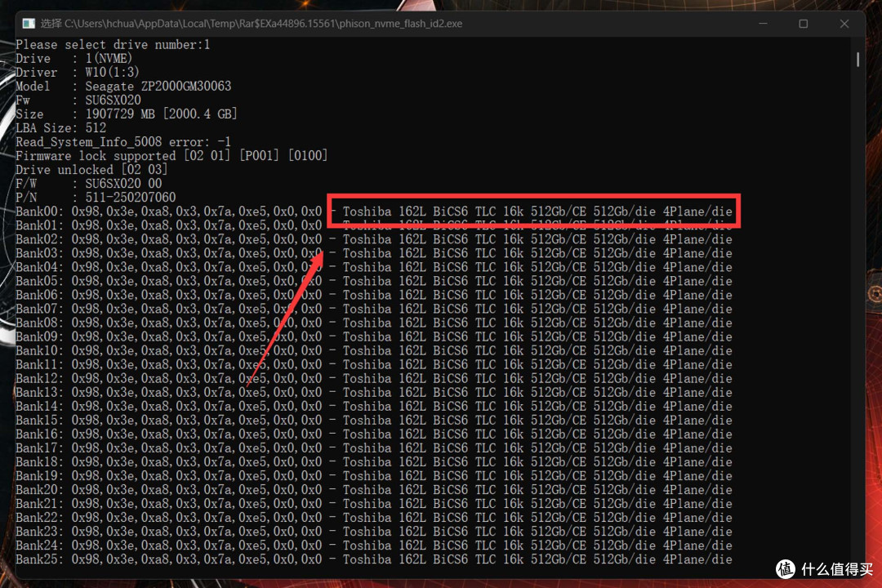Click the 'Bank25:' row label
Image resolution: width=882 pixels, height=588 pixels.
[x=40, y=559]
